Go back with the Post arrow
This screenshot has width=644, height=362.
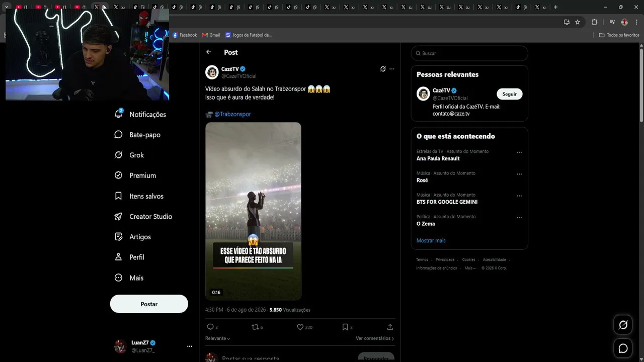pyautogui.click(x=209, y=52)
